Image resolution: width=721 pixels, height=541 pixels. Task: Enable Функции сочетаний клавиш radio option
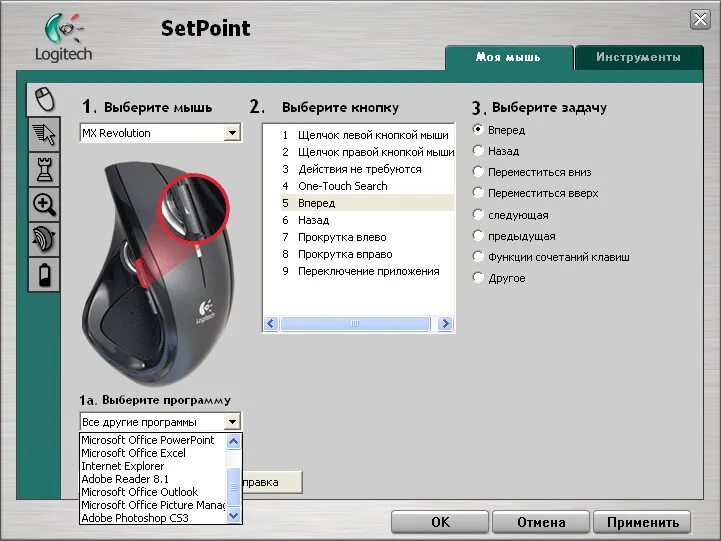(x=478, y=257)
